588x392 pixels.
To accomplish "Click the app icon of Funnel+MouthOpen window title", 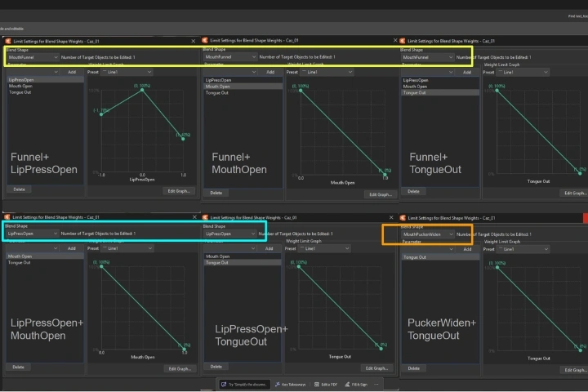I will (x=205, y=40).
